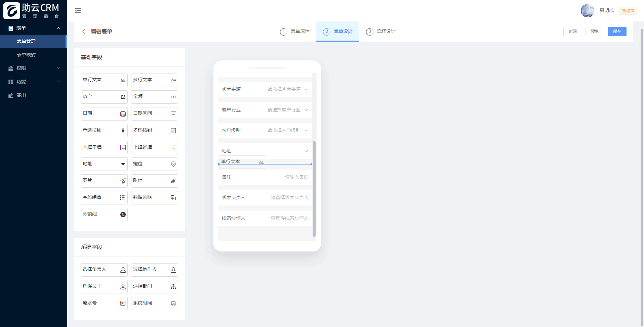Click the 保存 button
The height and width of the screenshot is (327, 644).
click(617, 32)
